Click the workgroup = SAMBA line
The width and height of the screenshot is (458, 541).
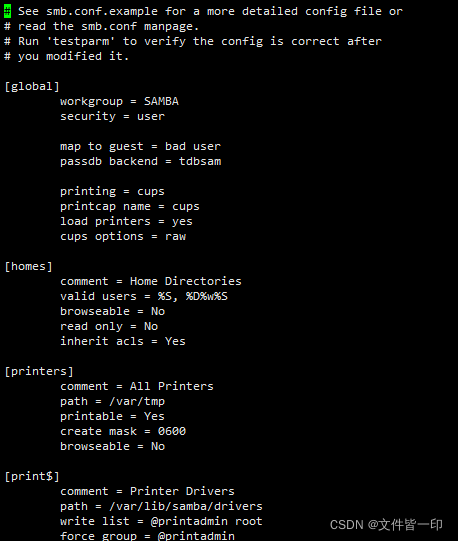point(119,101)
